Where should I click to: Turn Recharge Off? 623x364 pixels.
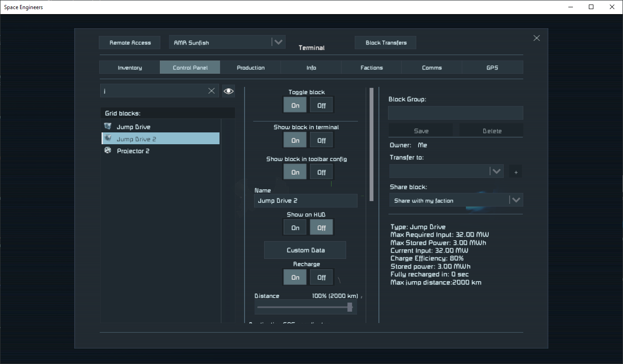coord(322,277)
